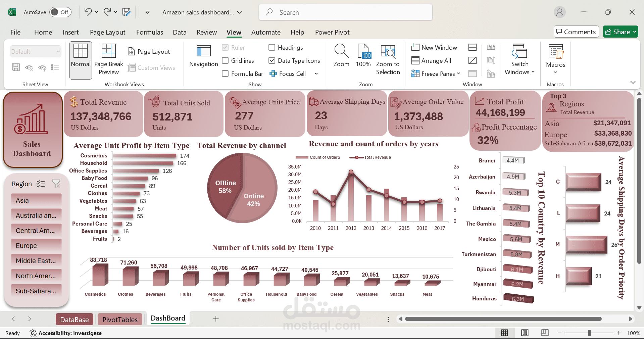Click the zoom out minus button

(559, 333)
